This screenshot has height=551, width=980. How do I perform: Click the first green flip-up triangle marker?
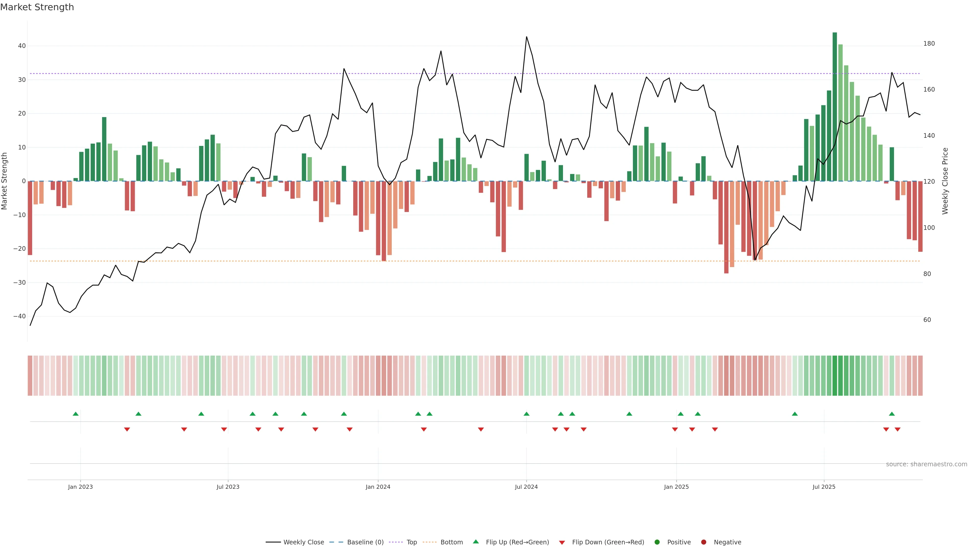coord(76,414)
